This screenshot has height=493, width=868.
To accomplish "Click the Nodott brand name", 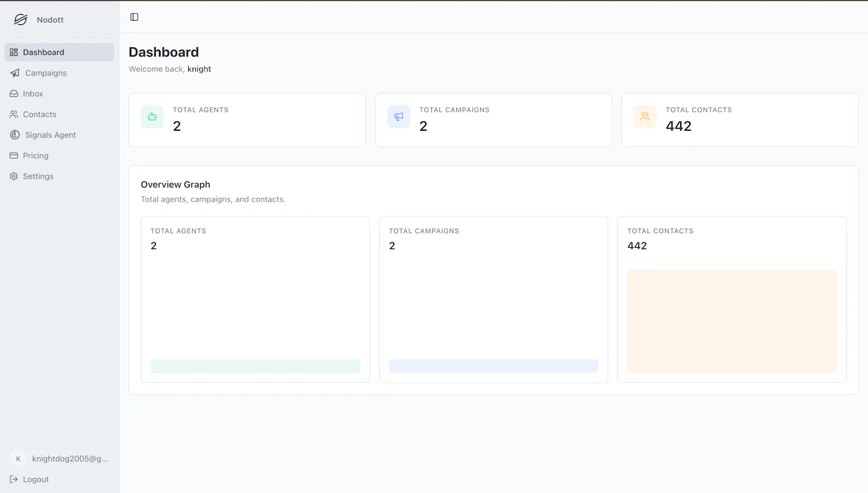I will pos(50,20).
